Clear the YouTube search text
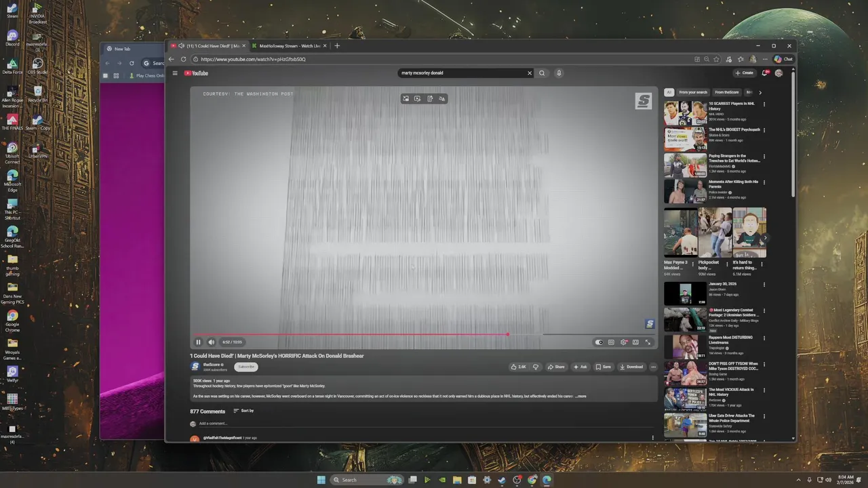 pos(530,73)
